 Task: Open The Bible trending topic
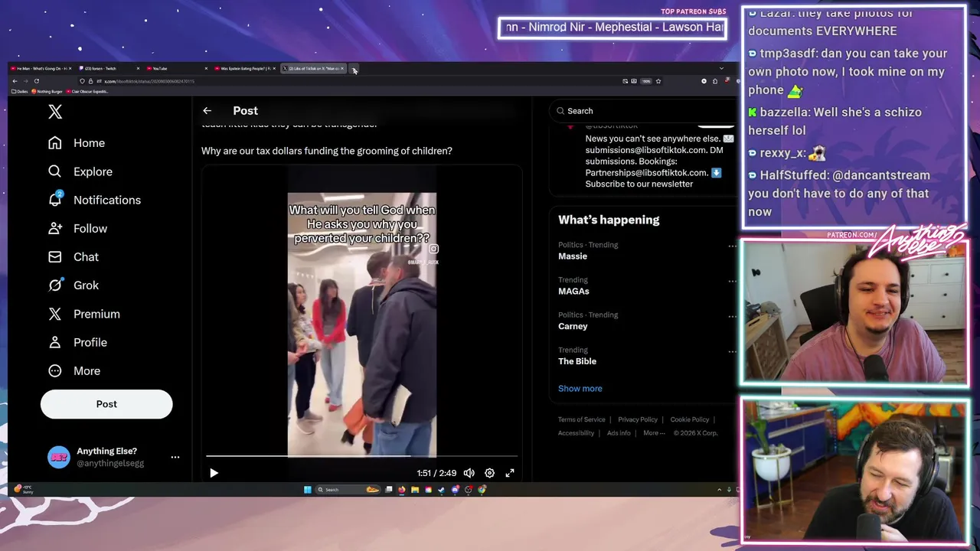pos(577,361)
